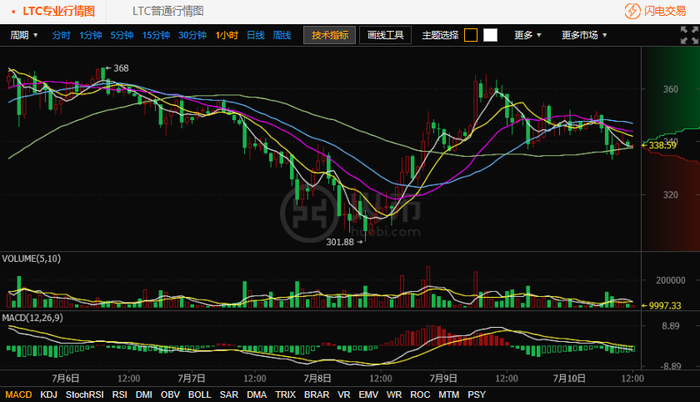Select the BOLL indicator
The image size is (700, 402).
tap(199, 394)
